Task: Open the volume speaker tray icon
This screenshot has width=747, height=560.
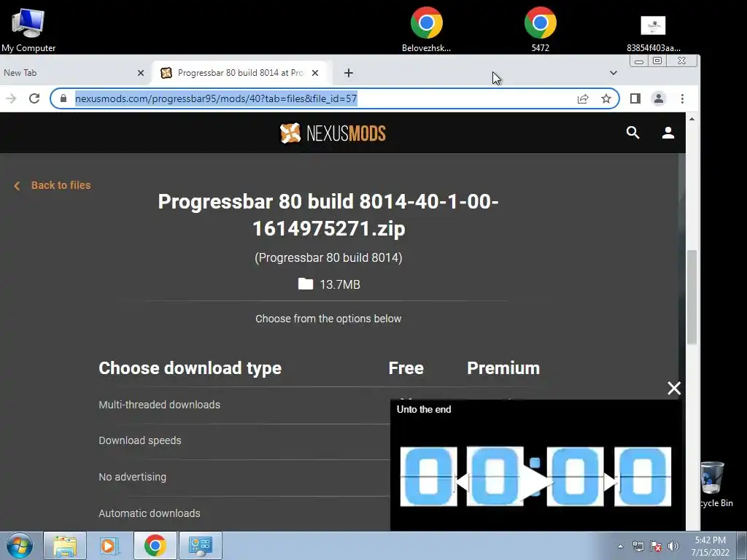Action: (x=673, y=546)
